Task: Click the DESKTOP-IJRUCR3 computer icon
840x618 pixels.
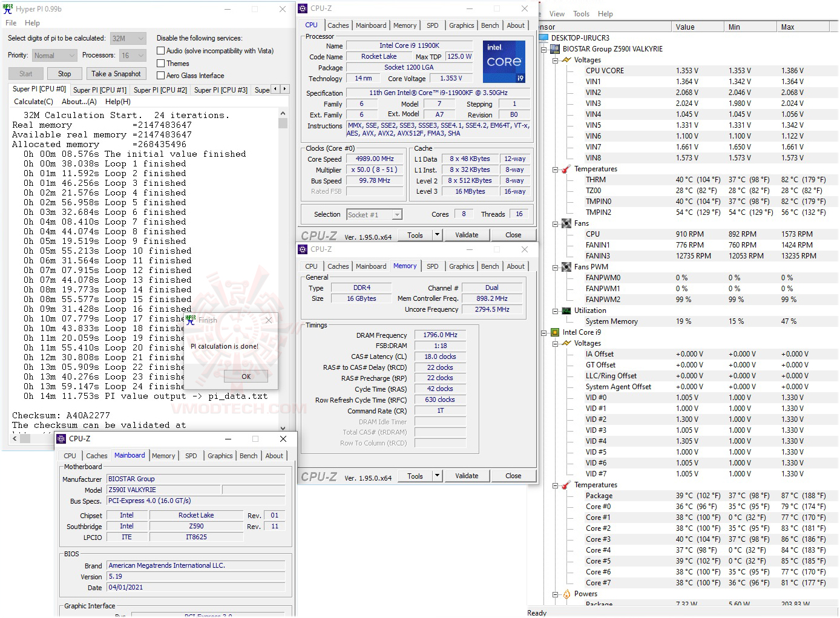Action: coord(543,38)
